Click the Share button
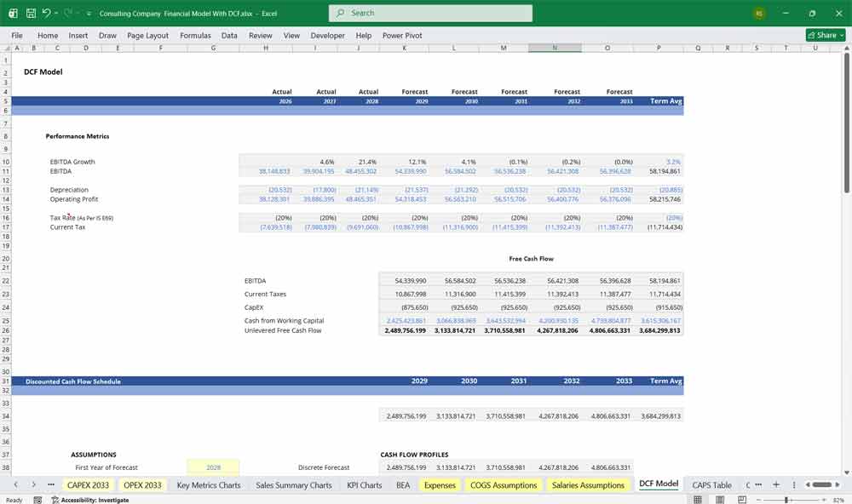 [x=824, y=35]
